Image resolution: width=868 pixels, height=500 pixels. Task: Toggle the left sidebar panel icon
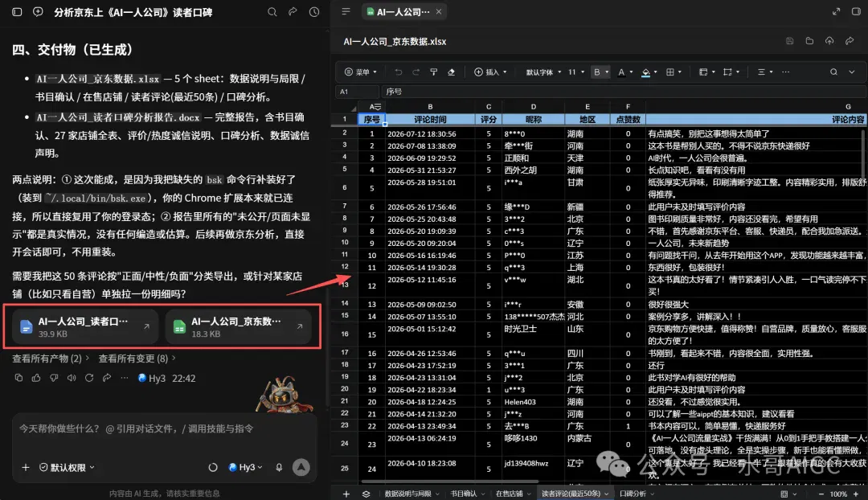coord(17,11)
